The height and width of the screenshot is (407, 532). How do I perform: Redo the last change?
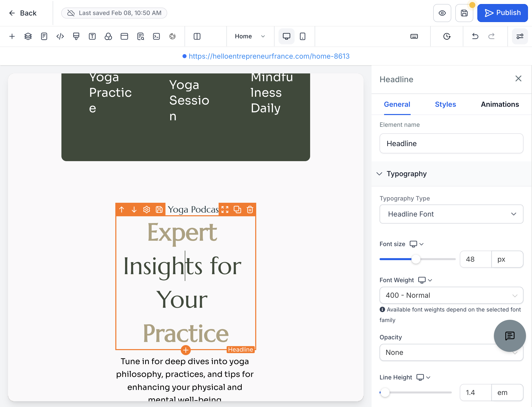(491, 36)
